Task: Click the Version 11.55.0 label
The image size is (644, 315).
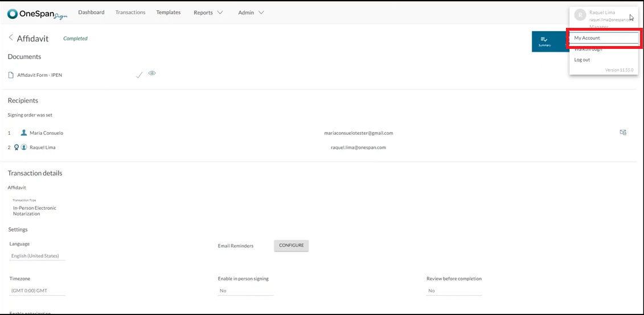Action: (x=619, y=70)
